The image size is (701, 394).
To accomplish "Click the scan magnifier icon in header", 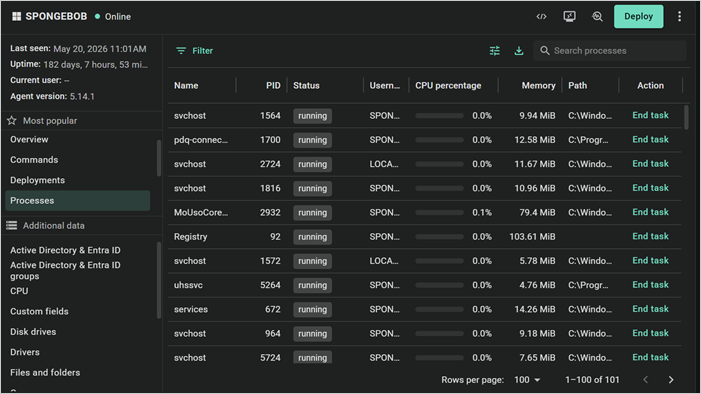I will [x=597, y=17].
